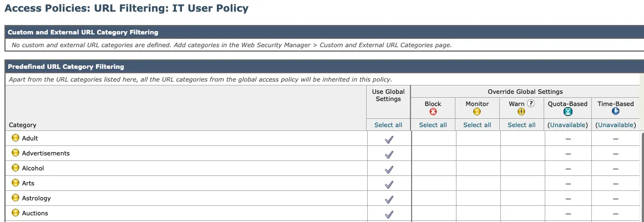Open the Warn help question mark
Viewport: 644px width, 222px height.
(531, 103)
